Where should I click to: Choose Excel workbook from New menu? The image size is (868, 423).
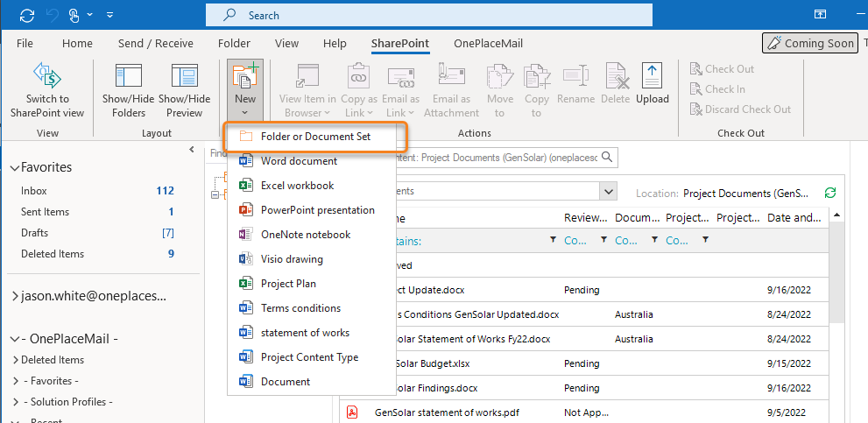click(312, 186)
